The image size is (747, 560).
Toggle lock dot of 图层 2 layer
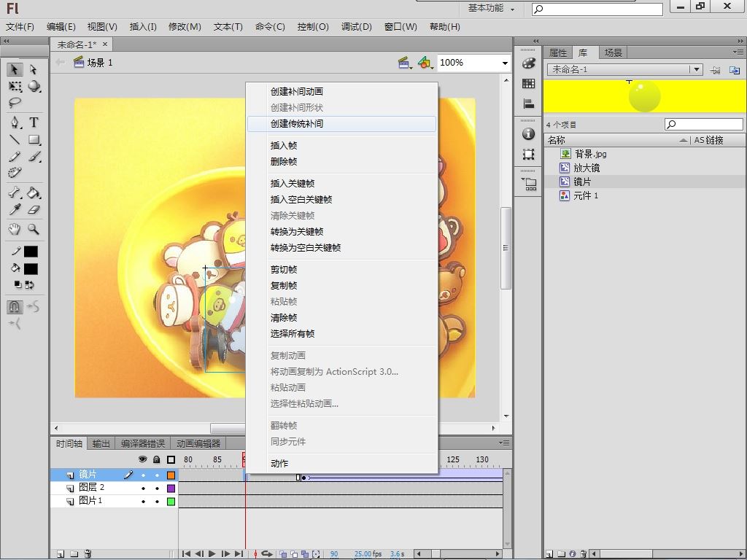coord(157,489)
